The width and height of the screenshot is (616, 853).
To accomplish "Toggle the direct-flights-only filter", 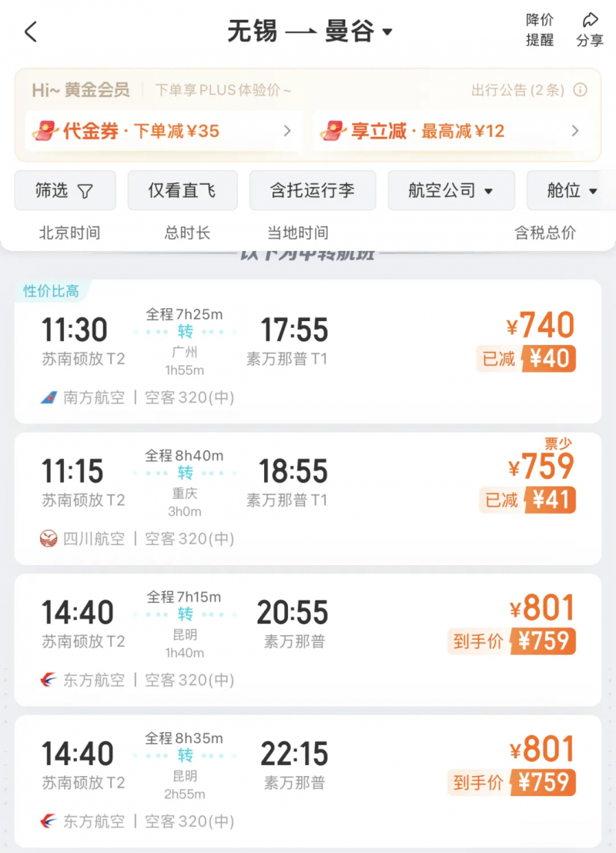I will pos(182,190).
